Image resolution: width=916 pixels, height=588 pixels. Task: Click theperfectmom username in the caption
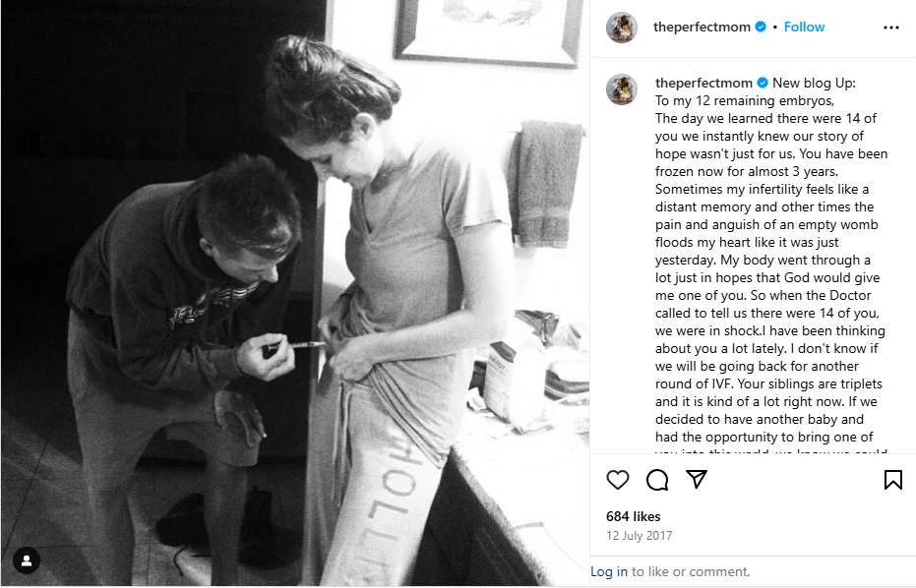coord(702,83)
